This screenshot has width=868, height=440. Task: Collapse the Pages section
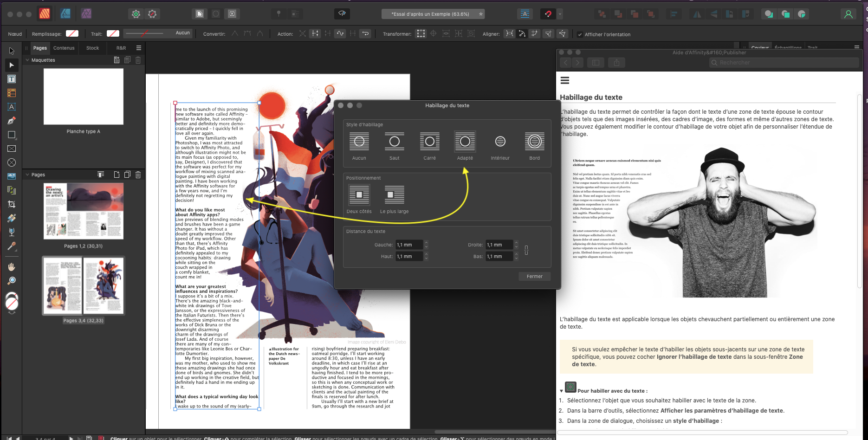click(x=27, y=175)
